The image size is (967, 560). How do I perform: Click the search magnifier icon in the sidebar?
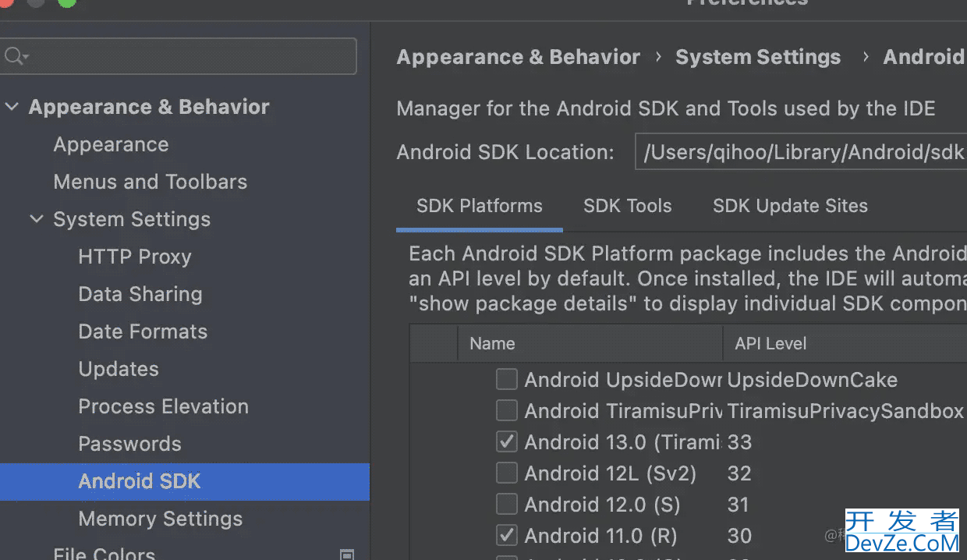click(x=15, y=57)
